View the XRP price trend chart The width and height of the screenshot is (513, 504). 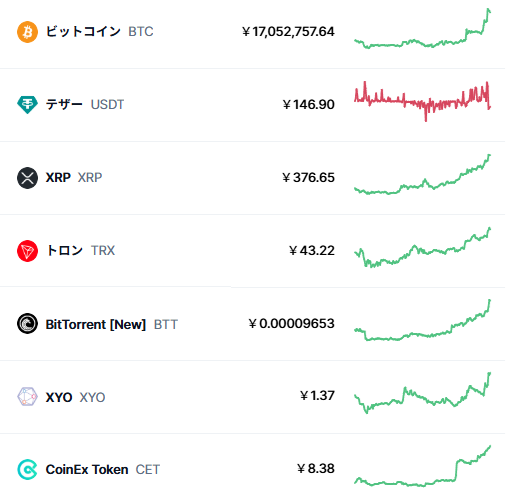[x=423, y=175]
